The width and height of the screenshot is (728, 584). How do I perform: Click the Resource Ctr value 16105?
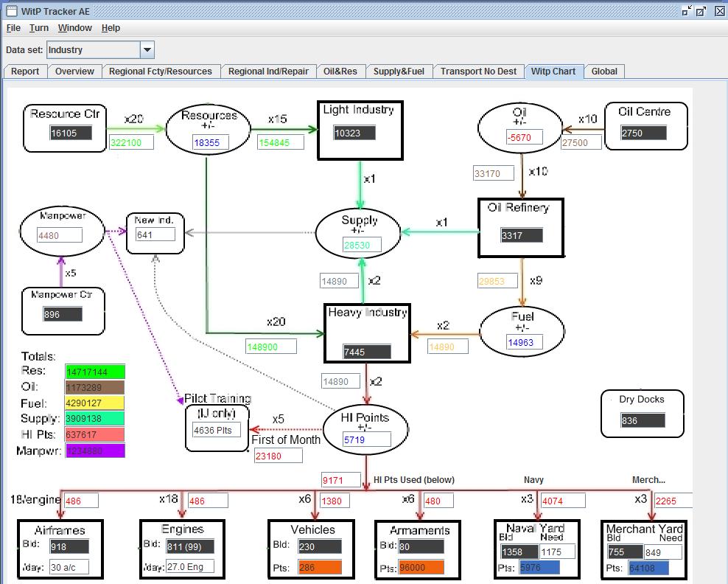71,133
